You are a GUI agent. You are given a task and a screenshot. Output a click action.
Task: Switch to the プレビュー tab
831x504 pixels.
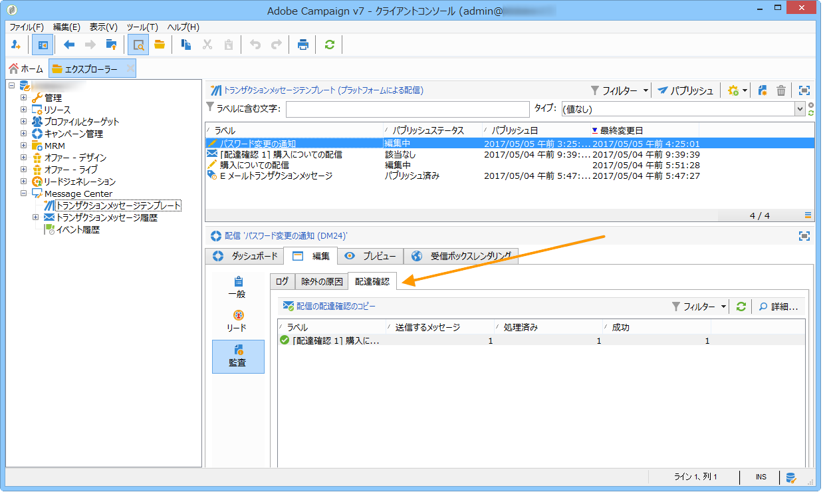click(x=370, y=256)
